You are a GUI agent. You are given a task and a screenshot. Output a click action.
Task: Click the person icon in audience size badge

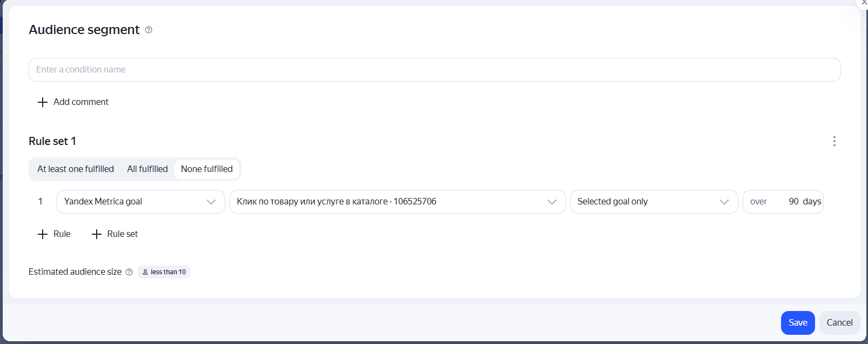[145, 272]
